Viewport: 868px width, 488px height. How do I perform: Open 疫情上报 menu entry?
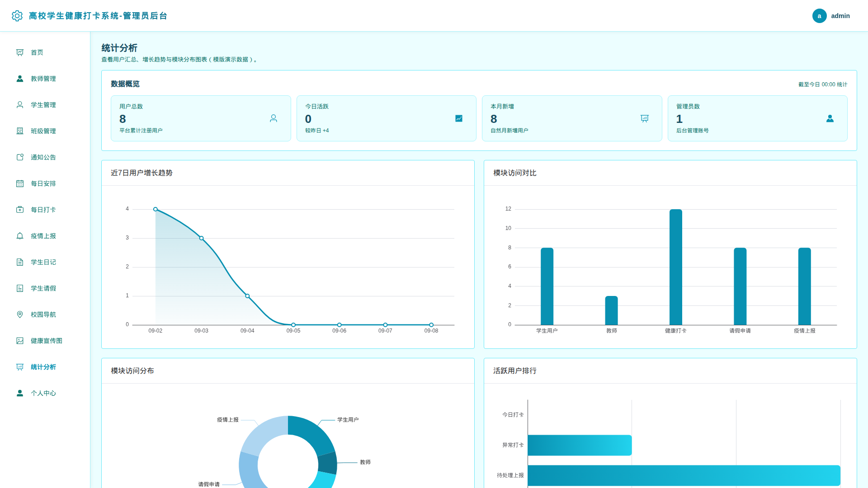click(x=45, y=236)
